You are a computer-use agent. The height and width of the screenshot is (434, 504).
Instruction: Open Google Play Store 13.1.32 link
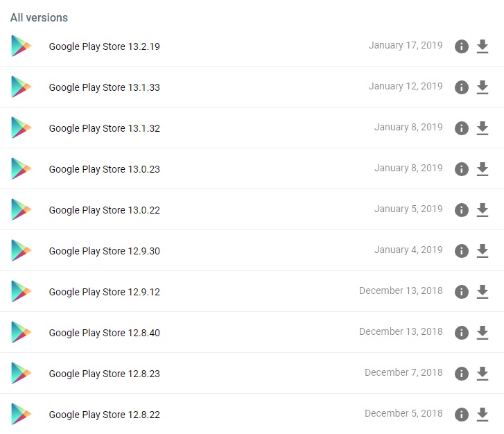[x=104, y=129]
